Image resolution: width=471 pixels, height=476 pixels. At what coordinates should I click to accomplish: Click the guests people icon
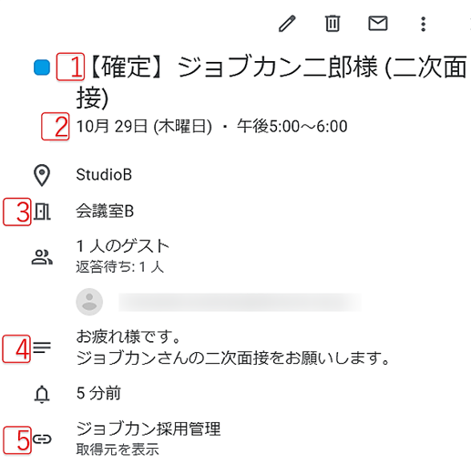[42, 257]
